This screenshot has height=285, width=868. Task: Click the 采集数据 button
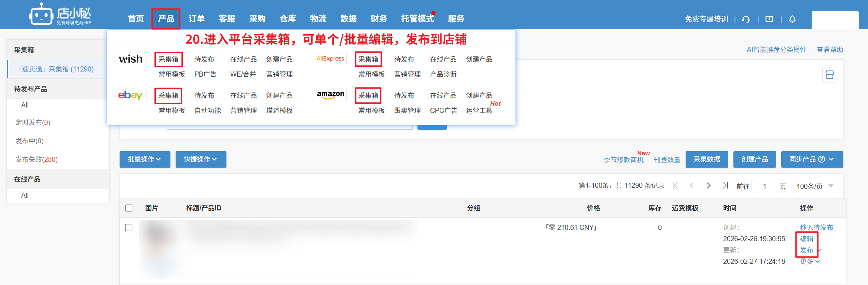coord(706,159)
